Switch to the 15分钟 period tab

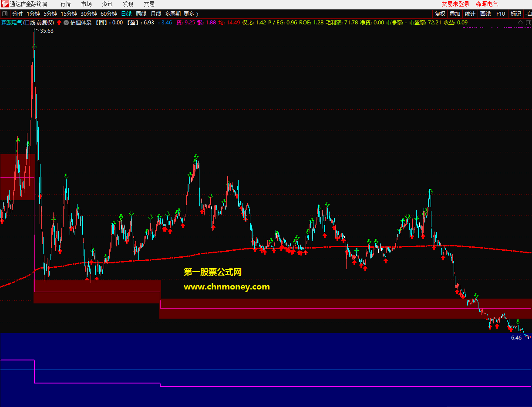[69, 14]
